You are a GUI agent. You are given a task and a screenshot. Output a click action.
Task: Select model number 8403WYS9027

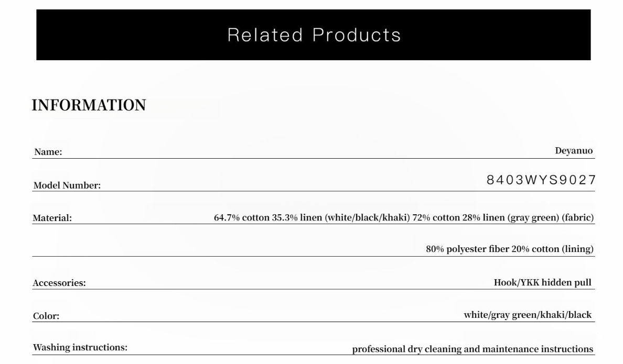541,180
